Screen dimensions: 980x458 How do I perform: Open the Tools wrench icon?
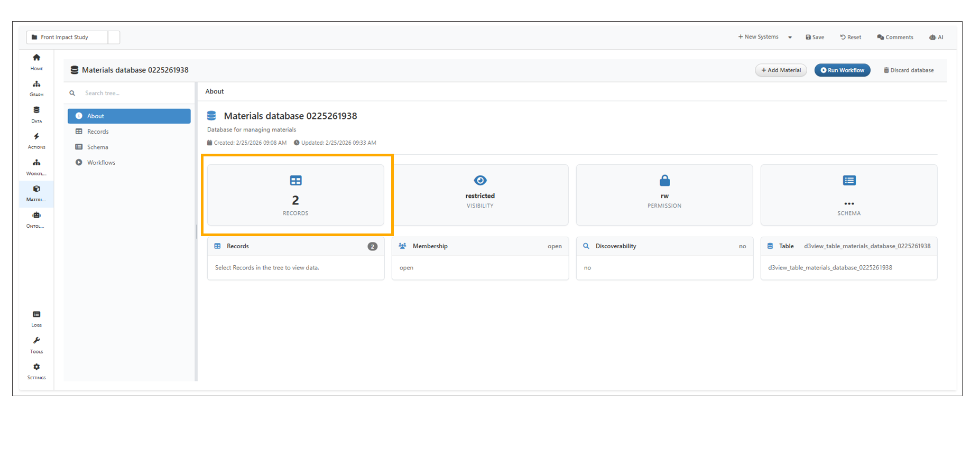point(36,344)
